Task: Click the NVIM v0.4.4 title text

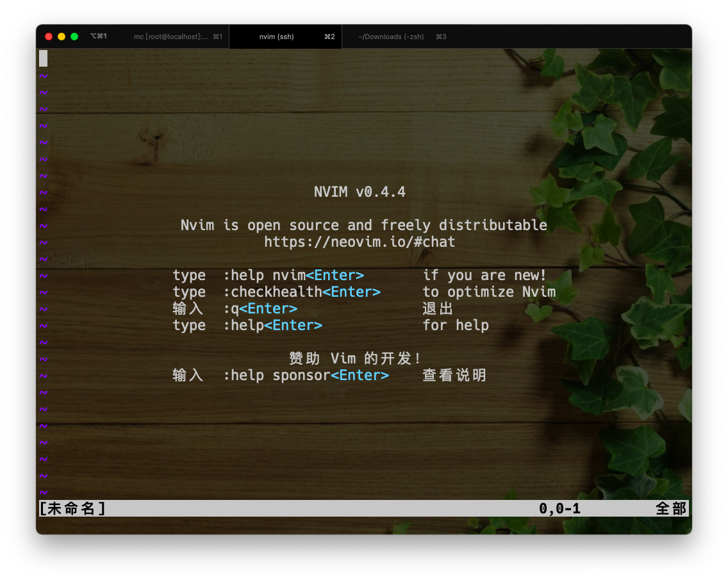Action: (x=360, y=192)
